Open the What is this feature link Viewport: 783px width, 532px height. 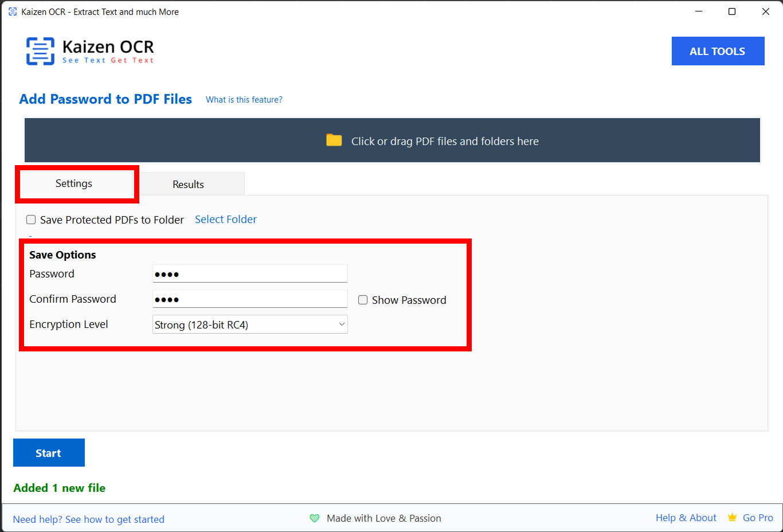(x=244, y=100)
